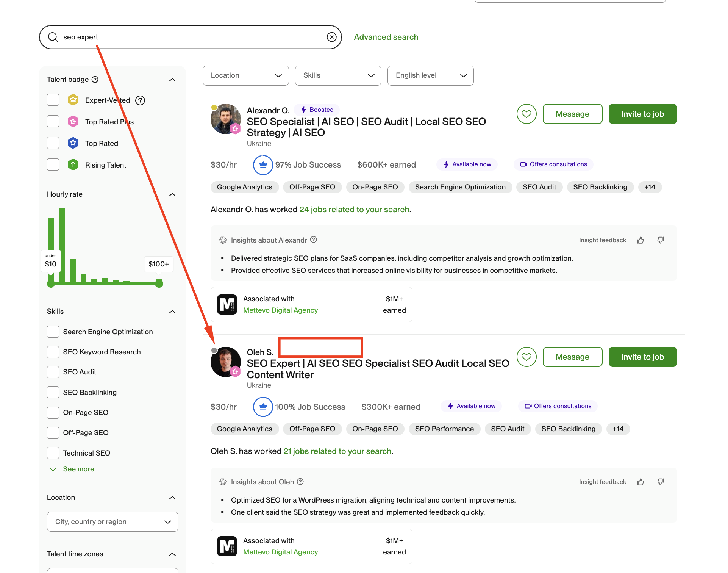Viewport: 728px width, 573px height.
Task: Collapse the Hourly rate section
Action: click(x=172, y=195)
